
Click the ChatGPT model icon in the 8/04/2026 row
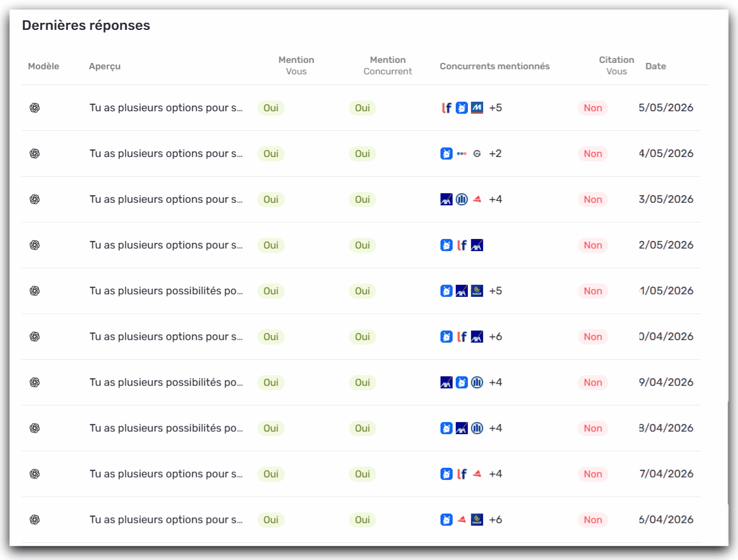34,428
